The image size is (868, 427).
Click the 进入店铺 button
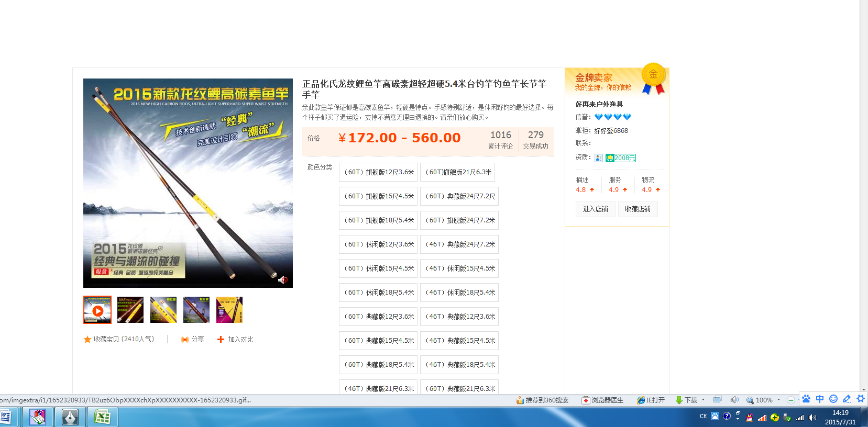595,209
